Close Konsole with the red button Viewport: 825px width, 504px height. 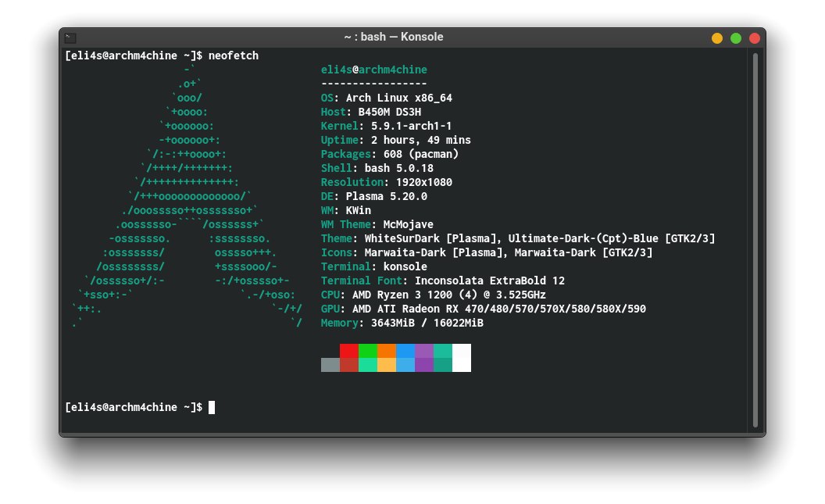[x=755, y=38]
